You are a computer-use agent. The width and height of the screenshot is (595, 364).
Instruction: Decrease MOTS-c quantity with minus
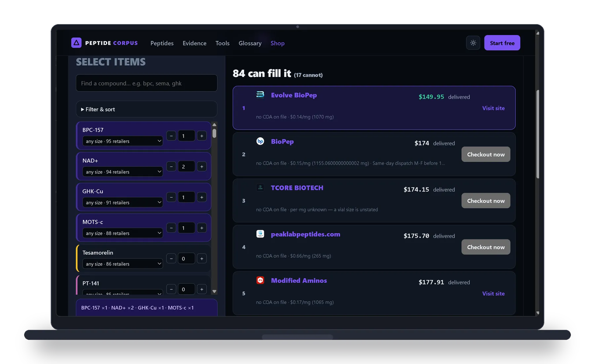[x=171, y=228]
